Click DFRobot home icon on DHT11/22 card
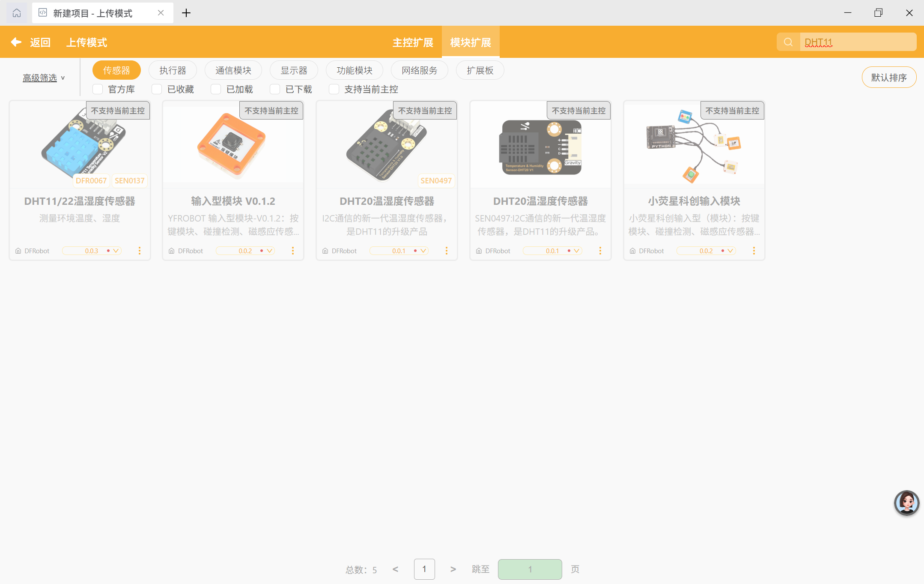The image size is (924, 584). tap(18, 251)
